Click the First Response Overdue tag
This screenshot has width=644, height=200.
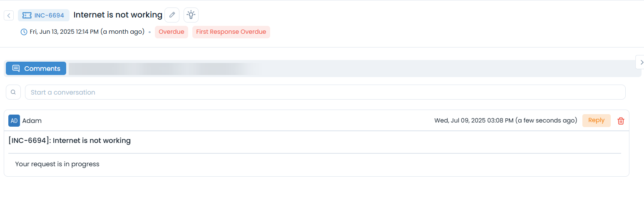click(x=231, y=32)
